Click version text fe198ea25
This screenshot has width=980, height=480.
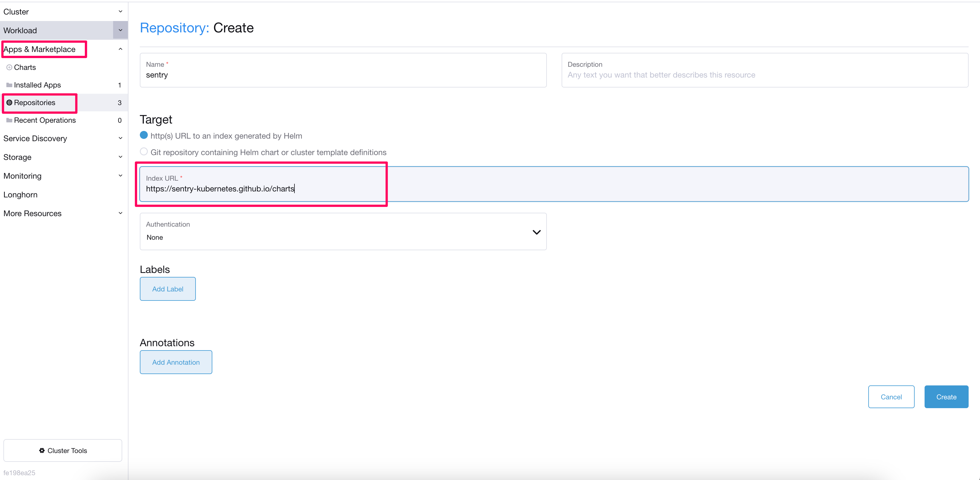click(19, 473)
